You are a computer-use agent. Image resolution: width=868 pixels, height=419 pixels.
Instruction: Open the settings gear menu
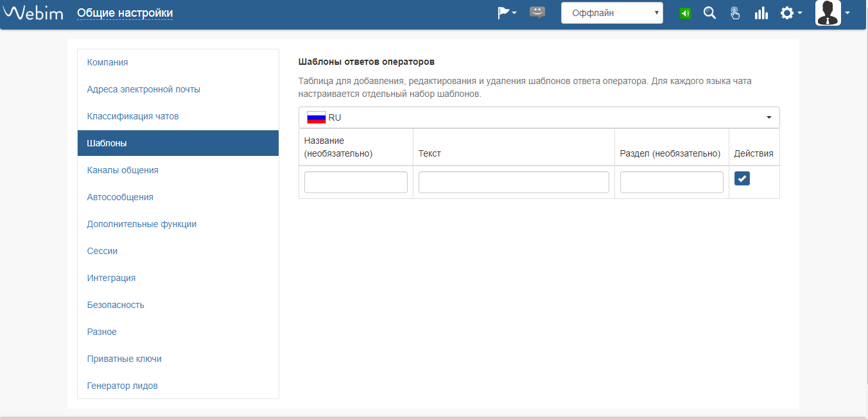pyautogui.click(x=790, y=13)
